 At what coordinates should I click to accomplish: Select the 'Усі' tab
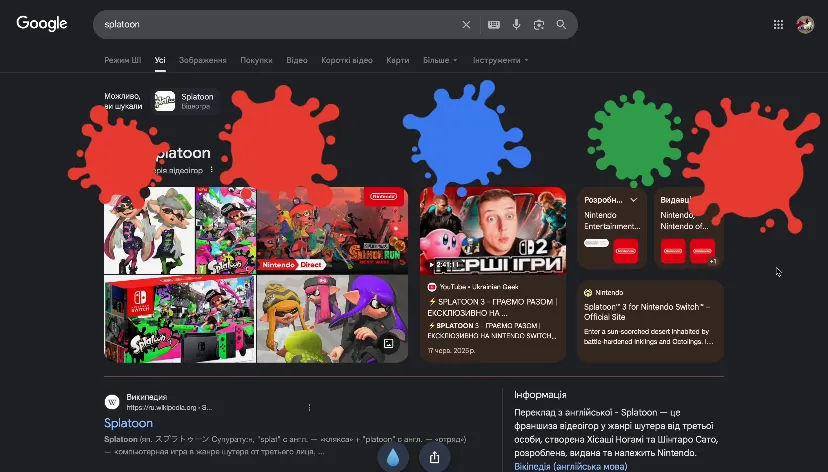tap(160, 60)
